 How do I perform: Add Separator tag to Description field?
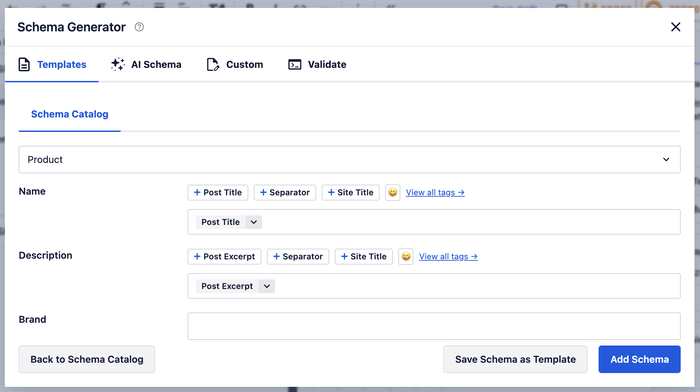[x=298, y=257]
